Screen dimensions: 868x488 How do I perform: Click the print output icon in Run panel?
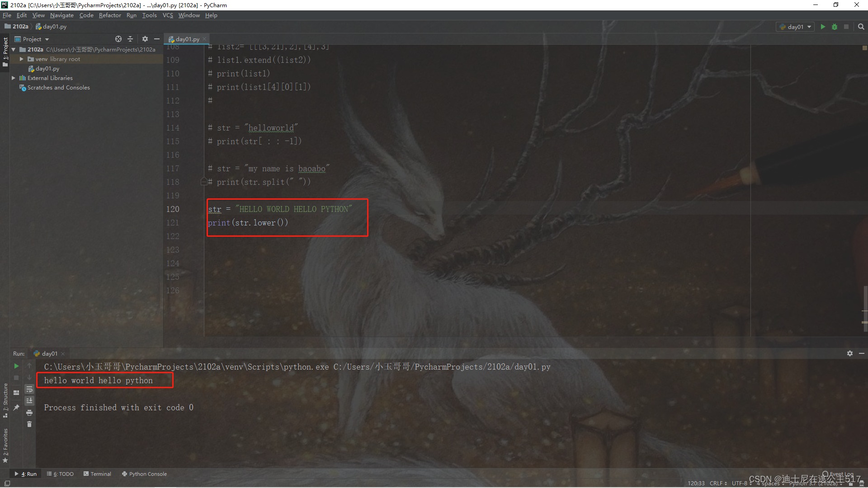tap(29, 413)
